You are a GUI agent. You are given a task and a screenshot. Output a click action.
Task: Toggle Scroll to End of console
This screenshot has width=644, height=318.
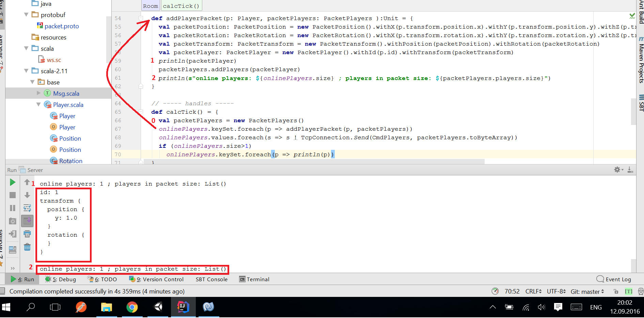click(27, 221)
